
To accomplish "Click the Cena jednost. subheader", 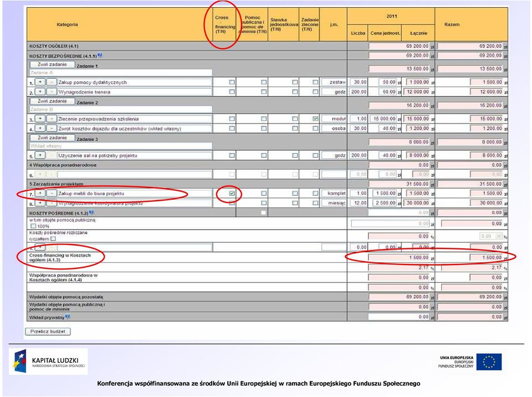I will tap(385, 33).
